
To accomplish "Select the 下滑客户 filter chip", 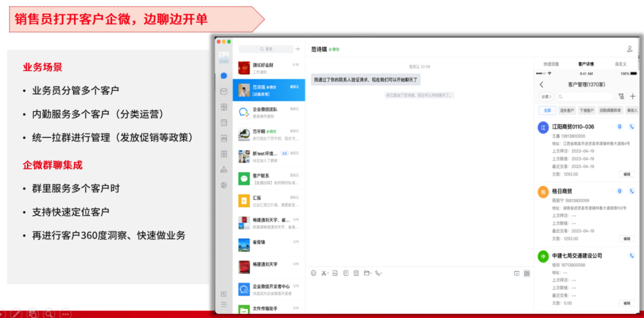I will 587,110.
